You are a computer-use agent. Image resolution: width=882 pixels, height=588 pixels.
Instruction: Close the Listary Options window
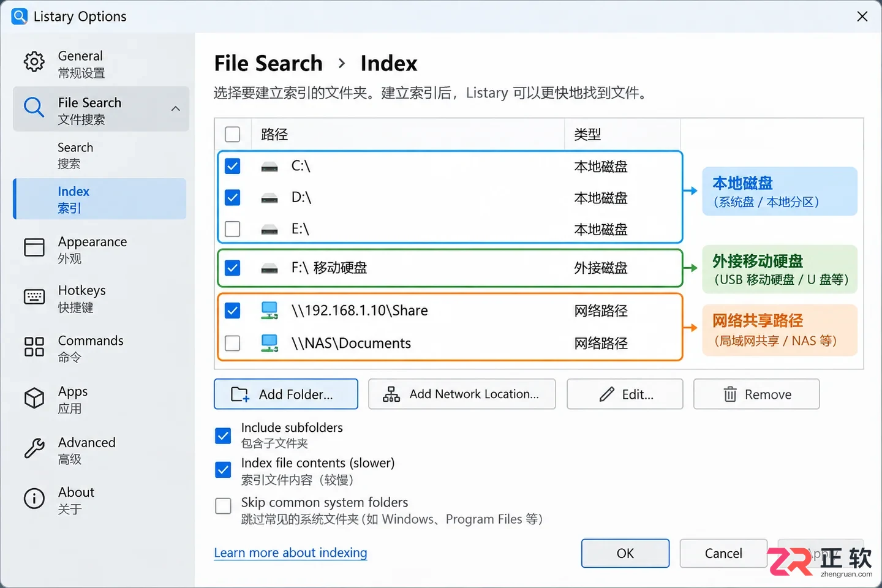pyautogui.click(x=862, y=17)
